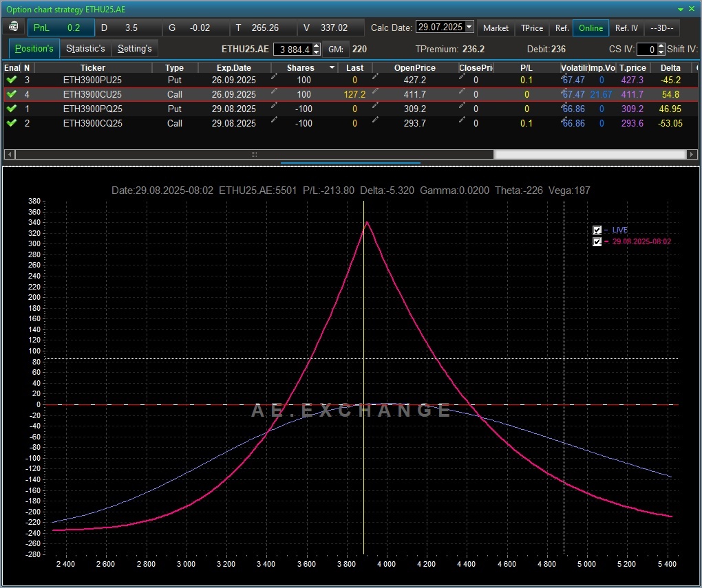This screenshot has height=588, width=702.
Task: Increase ETHU25.AE price with up arrow
Action: tap(316, 46)
